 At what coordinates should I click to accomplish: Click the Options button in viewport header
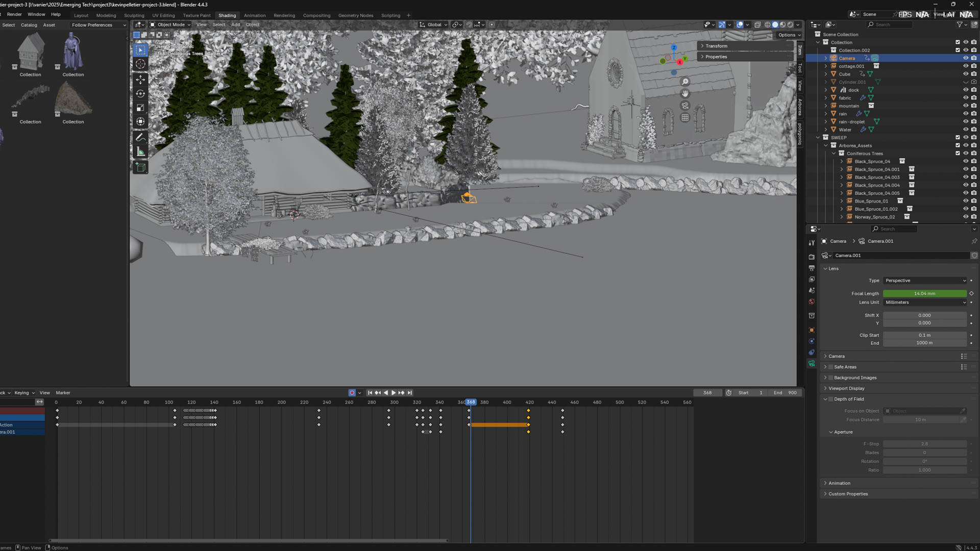789,35
